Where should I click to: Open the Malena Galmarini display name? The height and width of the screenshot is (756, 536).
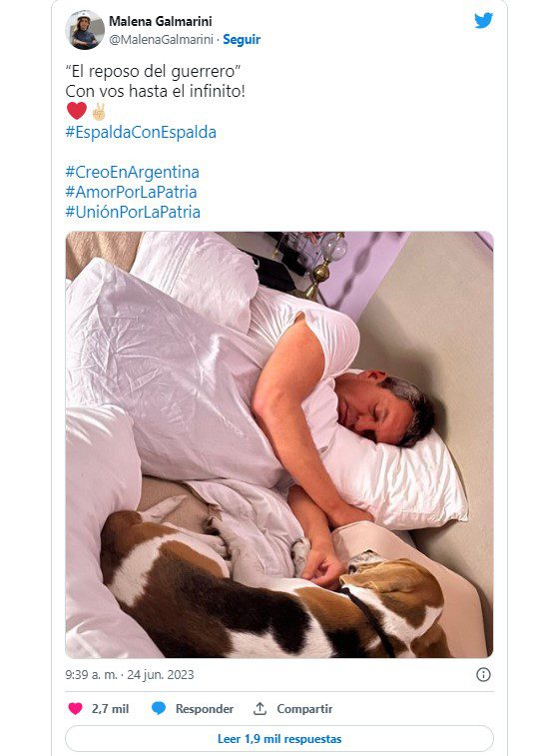pos(161,21)
